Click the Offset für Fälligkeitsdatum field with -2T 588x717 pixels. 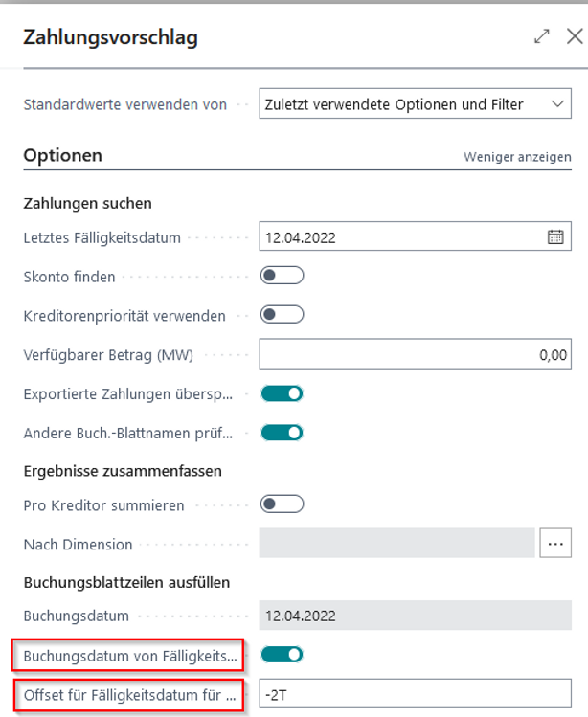[x=415, y=693]
